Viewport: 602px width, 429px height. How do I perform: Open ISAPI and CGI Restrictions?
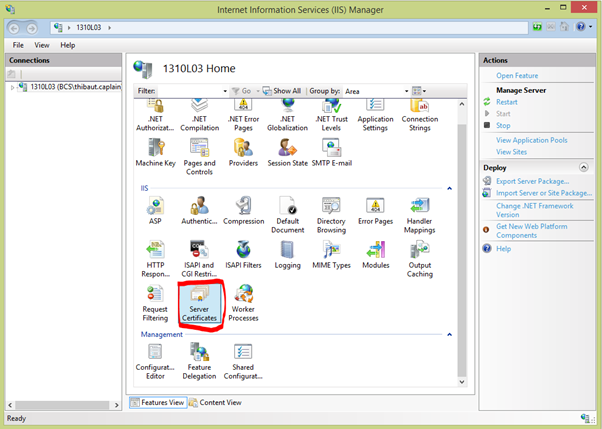click(199, 259)
